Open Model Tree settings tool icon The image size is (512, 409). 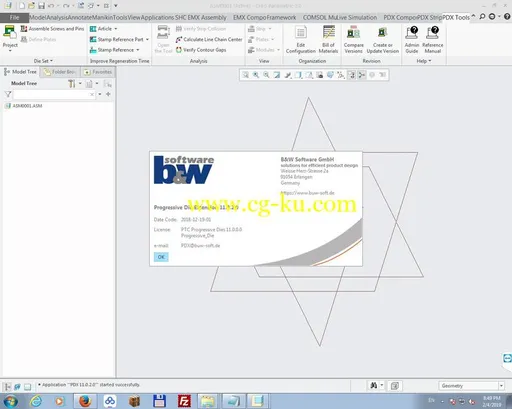pos(71,84)
